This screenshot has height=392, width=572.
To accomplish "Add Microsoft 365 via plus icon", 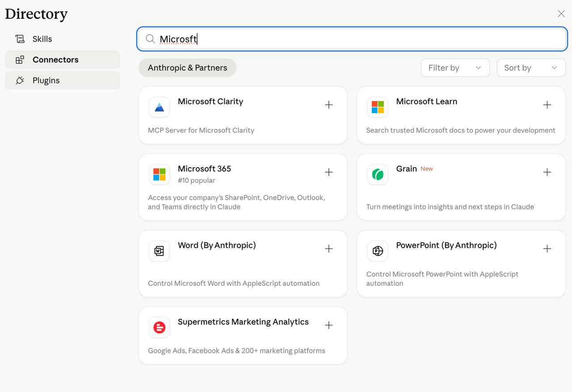I will pos(329,172).
